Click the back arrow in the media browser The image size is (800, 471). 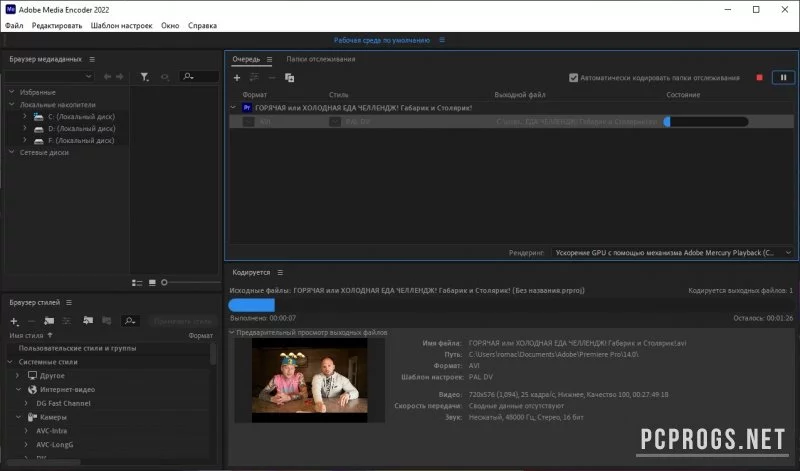[107, 77]
